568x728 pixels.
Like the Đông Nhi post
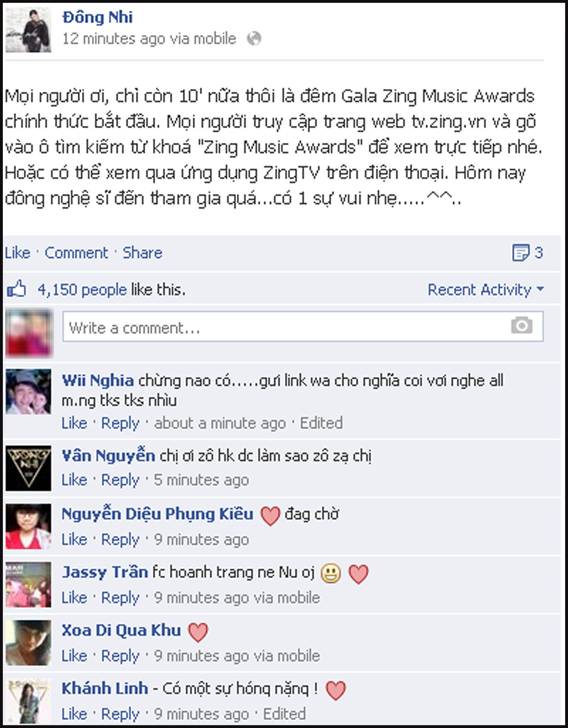[17, 253]
